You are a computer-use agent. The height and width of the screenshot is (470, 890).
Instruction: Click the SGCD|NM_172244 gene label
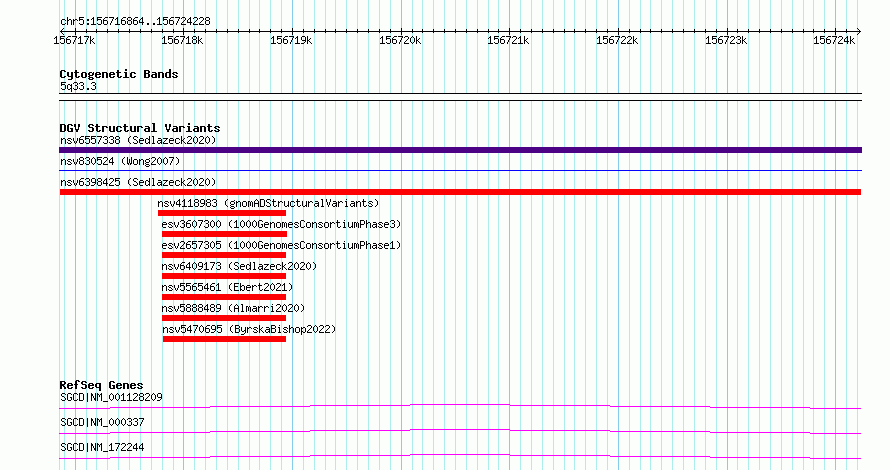tap(102, 447)
